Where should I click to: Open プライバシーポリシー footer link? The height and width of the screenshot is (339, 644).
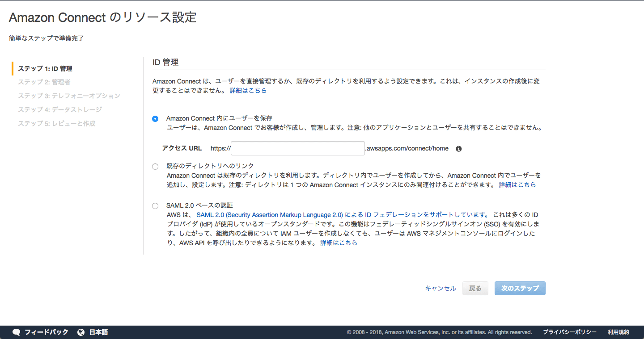tap(570, 332)
